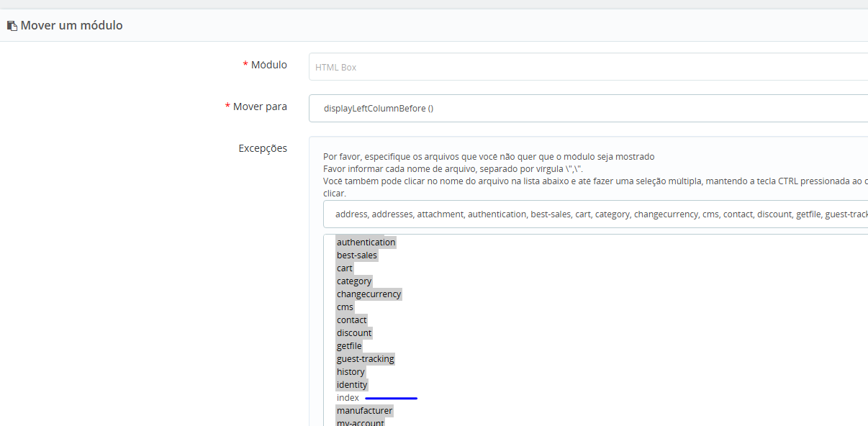Select my-account list entry

361,422
